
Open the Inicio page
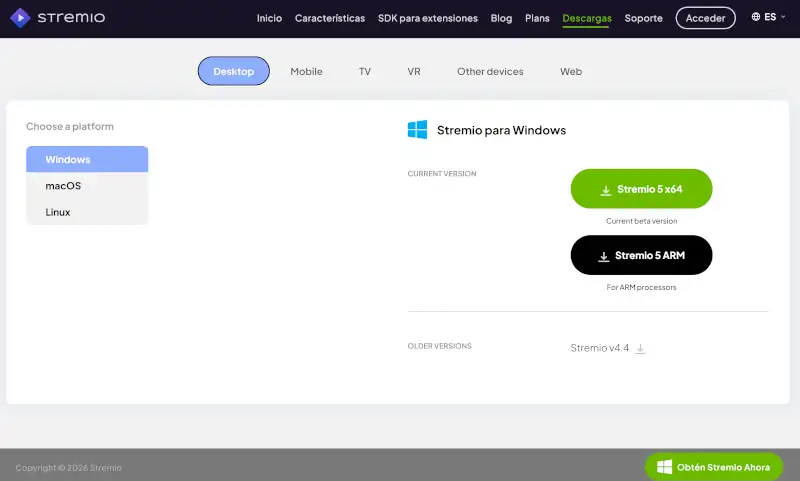pyautogui.click(x=269, y=18)
